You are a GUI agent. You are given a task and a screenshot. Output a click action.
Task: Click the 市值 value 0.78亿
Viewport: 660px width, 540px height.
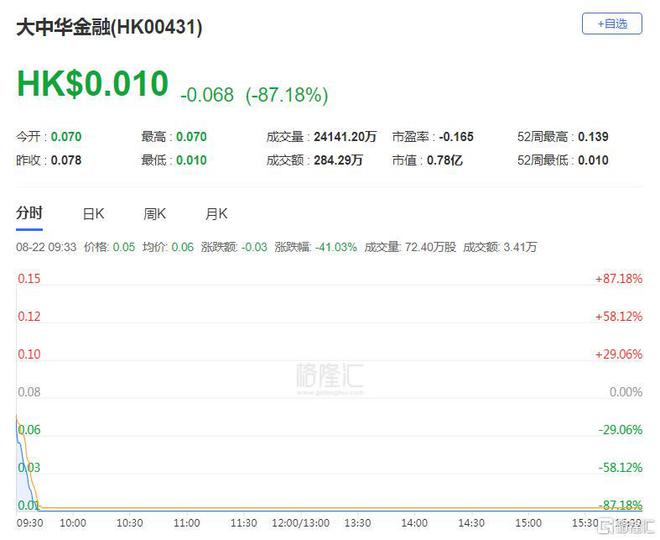click(x=445, y=160)
